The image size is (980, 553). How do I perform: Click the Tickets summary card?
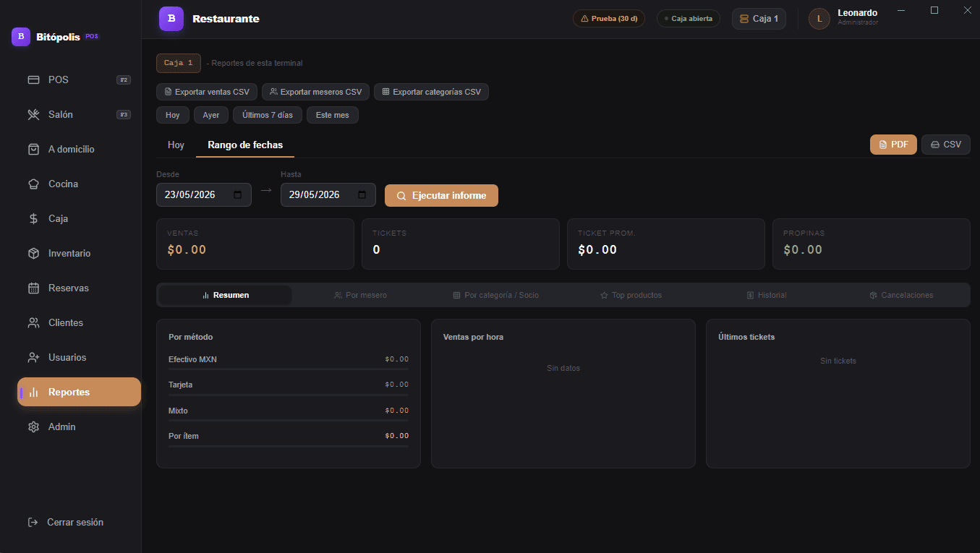[461, 244]
